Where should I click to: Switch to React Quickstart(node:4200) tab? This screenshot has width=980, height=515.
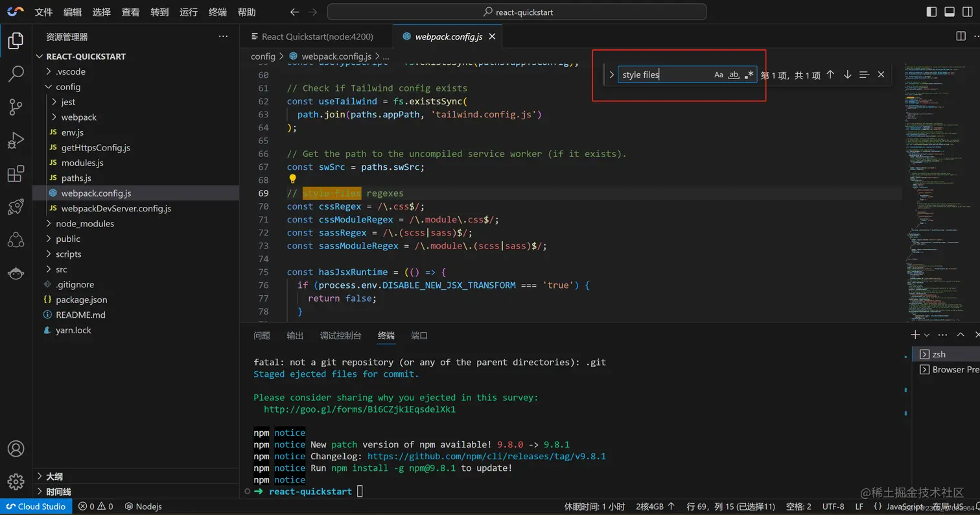point(316,37)
